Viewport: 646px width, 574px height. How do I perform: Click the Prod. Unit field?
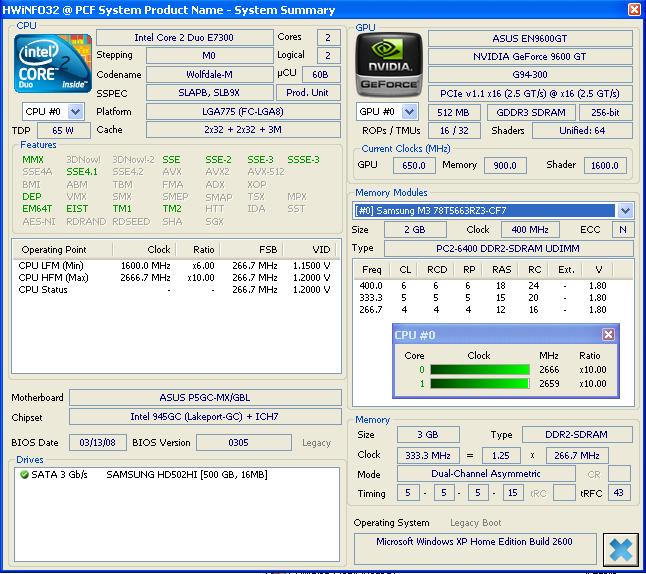308,93
